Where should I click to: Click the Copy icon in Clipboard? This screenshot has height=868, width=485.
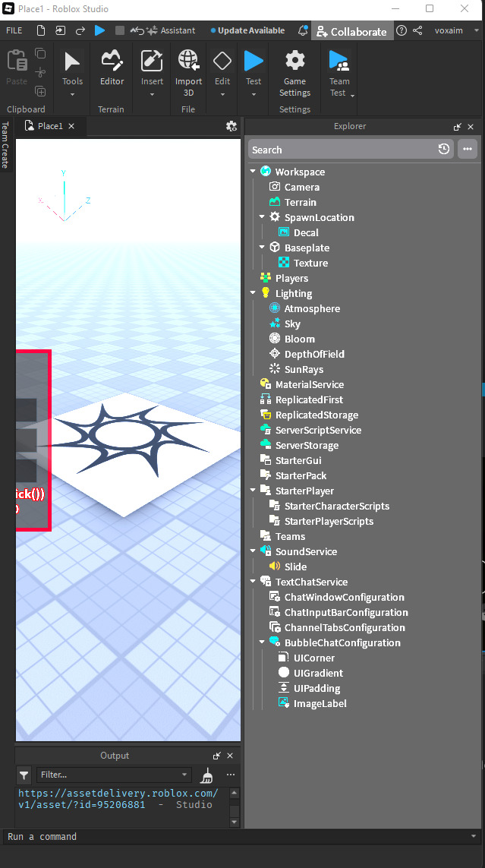(x=40, y=53)
